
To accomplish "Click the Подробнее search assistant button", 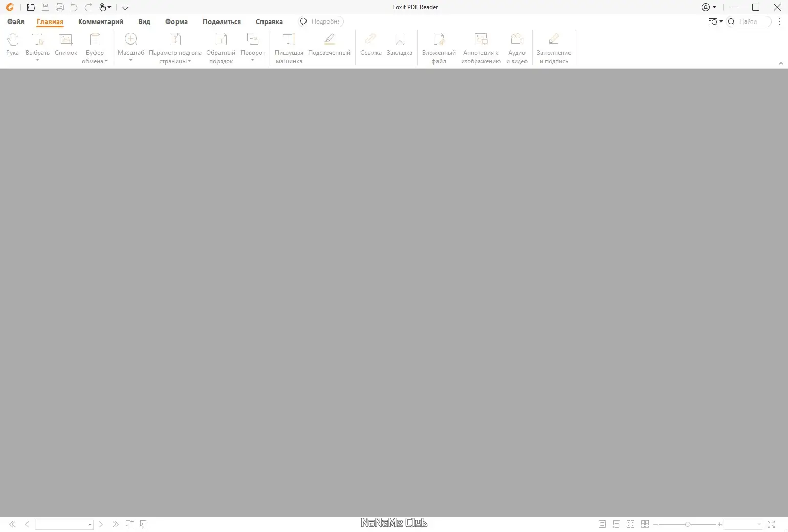I will coord(320,21).
